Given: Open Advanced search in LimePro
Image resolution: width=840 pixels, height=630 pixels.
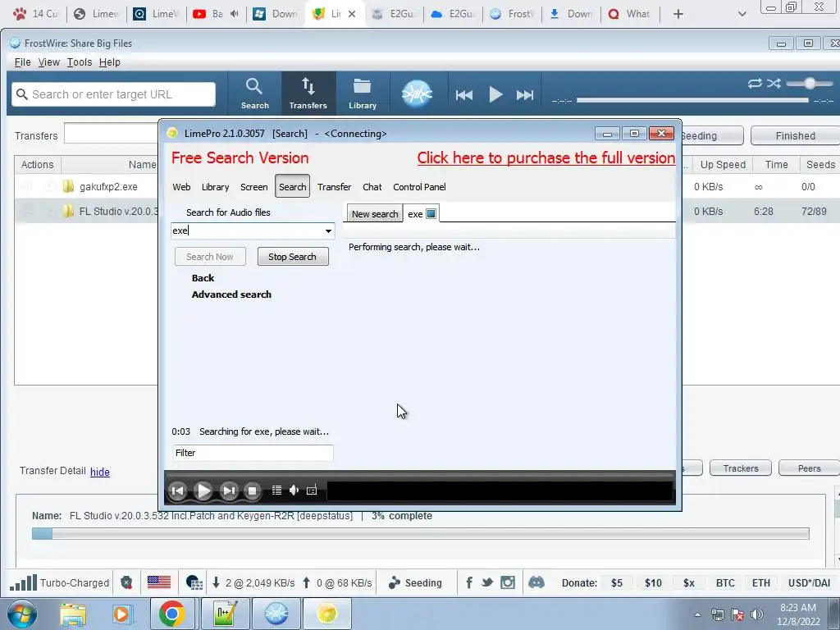Looking at the screenshot, I should (231, 294).
